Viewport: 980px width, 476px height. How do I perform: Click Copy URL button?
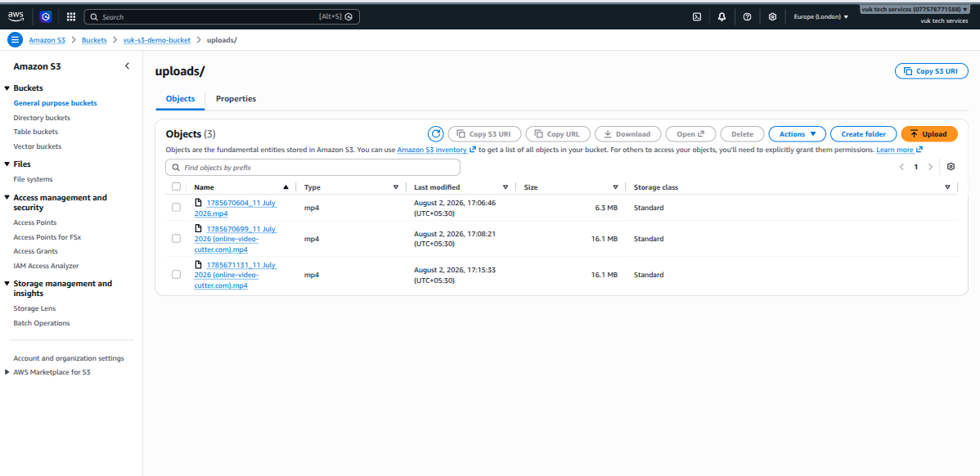[558, 133]
